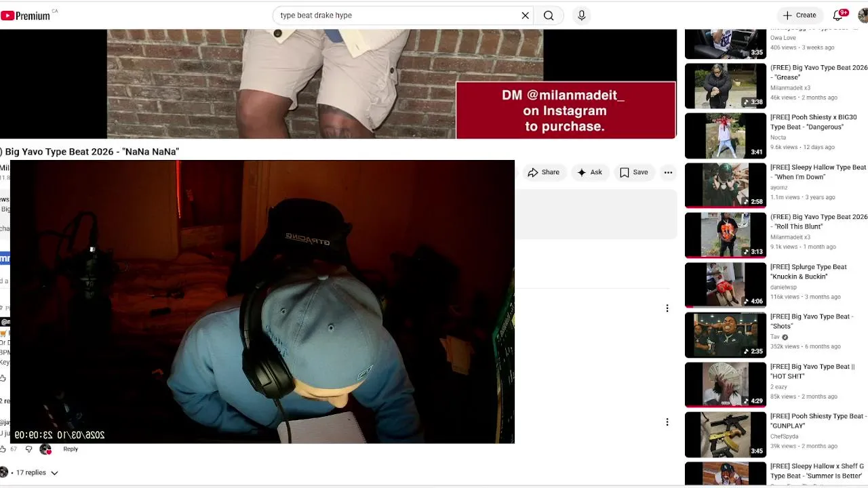Visit danielwsp channel name
868x488 pixels.
point(783,287)
